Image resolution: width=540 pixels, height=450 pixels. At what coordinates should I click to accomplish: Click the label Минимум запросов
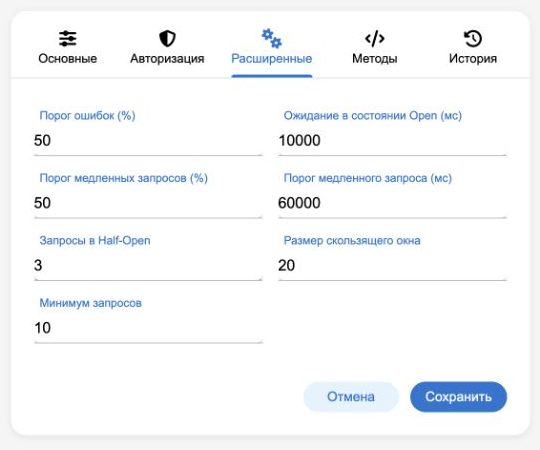91,303
